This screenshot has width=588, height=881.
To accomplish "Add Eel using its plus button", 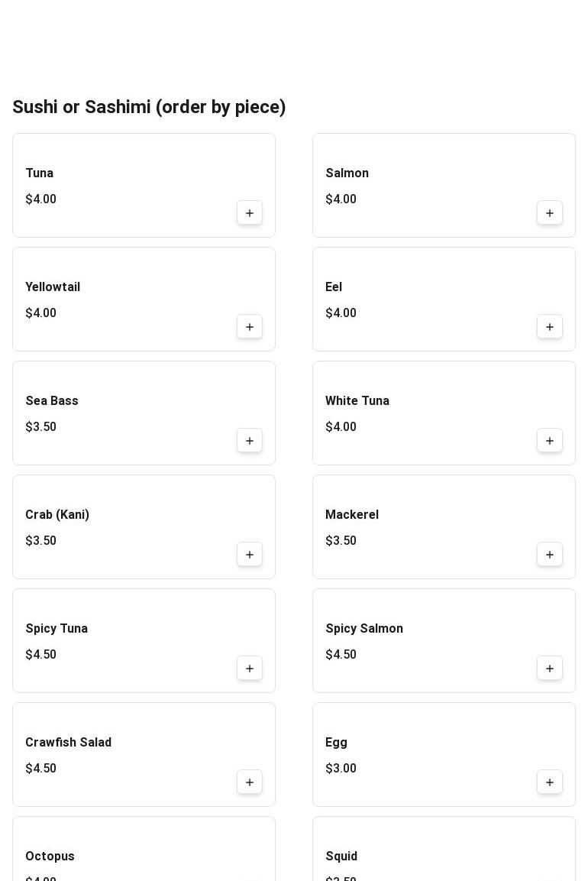I will [x=550, y=327].
